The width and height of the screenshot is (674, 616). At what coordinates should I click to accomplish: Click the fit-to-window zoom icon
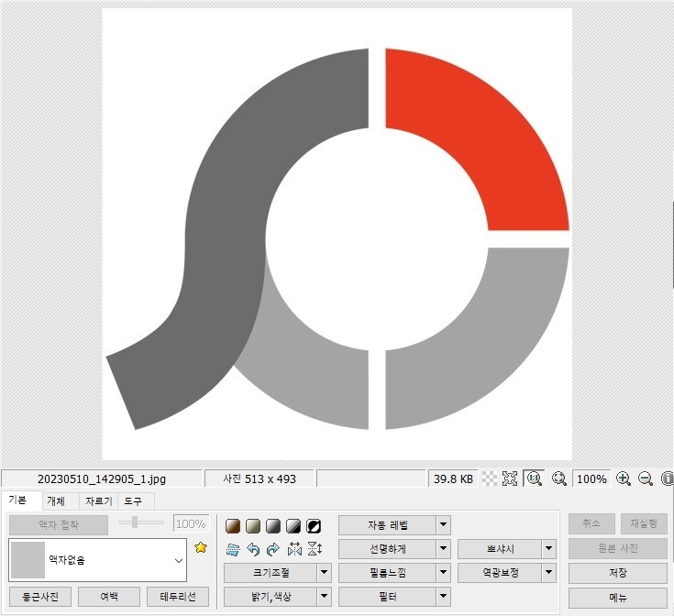point(559,478)
